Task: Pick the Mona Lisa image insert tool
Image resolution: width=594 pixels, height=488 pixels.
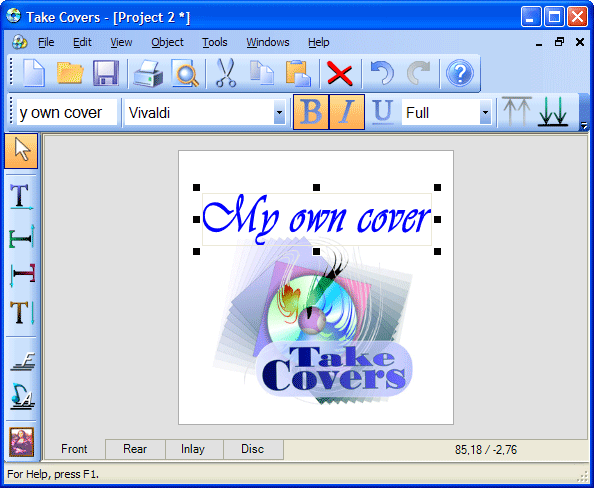Action: pos(22,442)
